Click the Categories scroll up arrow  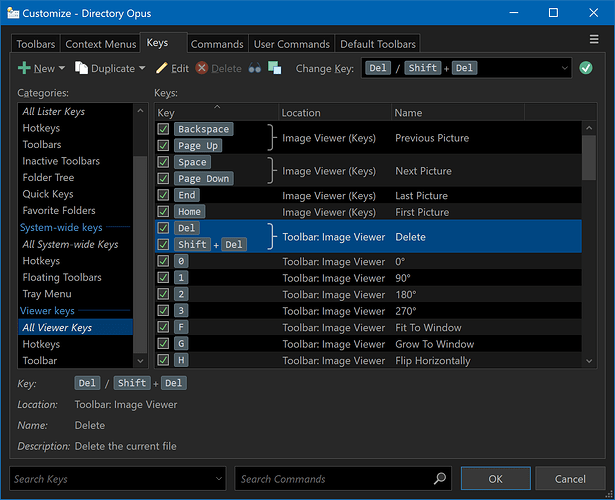(140, 111)
